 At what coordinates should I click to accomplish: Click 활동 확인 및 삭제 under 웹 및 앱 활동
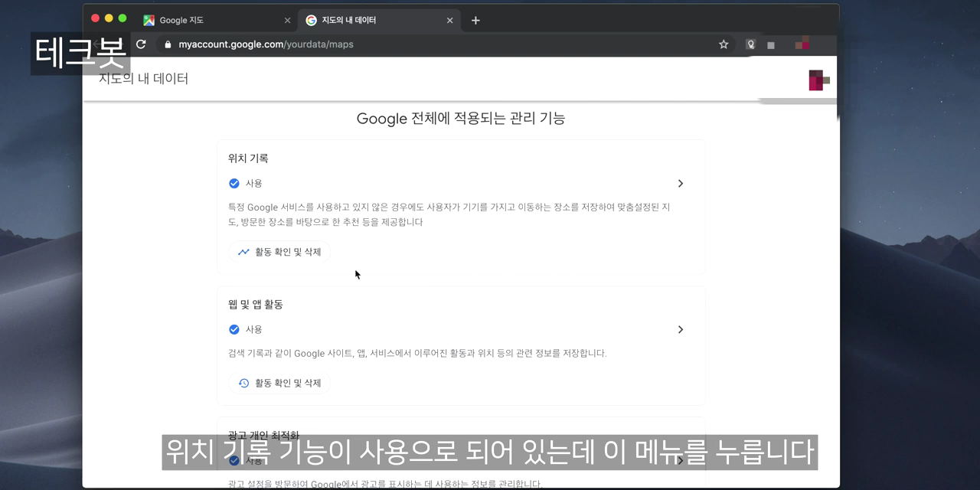(279, 383)
